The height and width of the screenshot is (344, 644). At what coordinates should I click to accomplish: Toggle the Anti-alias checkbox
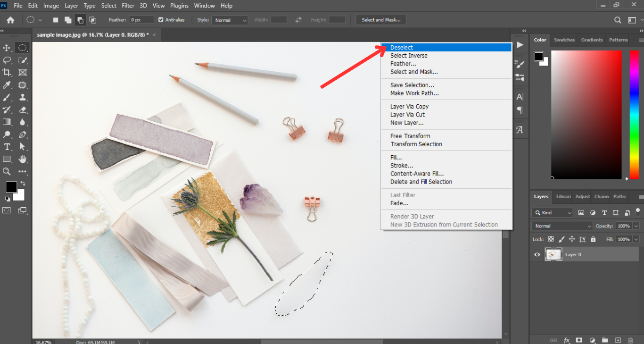coord(161,20)
